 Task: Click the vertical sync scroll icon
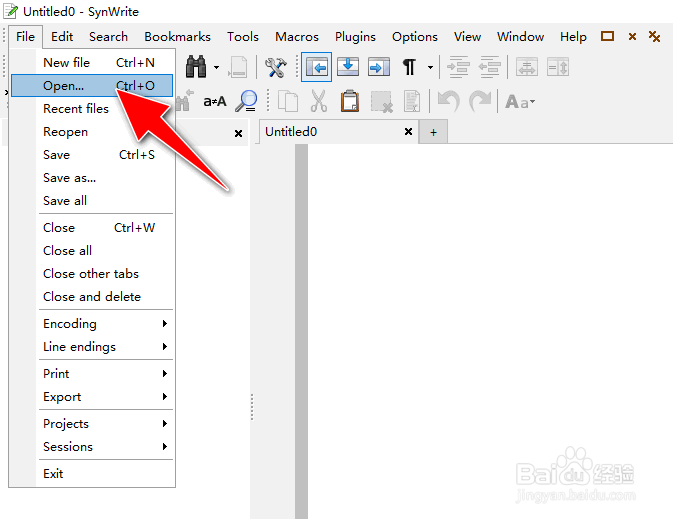[558, 67]
